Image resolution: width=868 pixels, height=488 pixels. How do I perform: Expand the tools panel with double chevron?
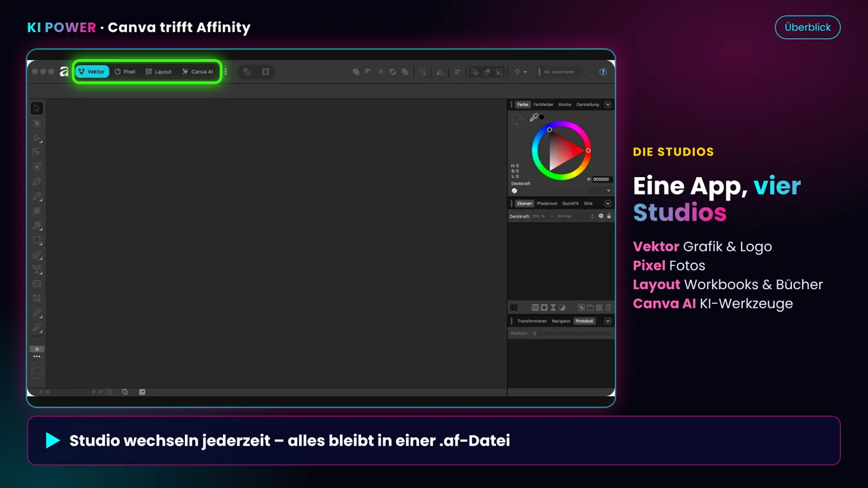pyautogui.click(x=37, y=349)
